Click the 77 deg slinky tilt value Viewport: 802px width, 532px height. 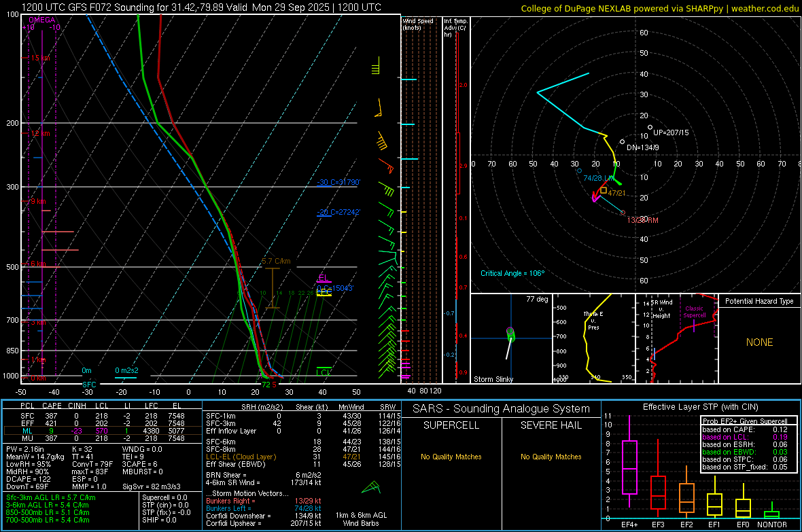(537, 299)
